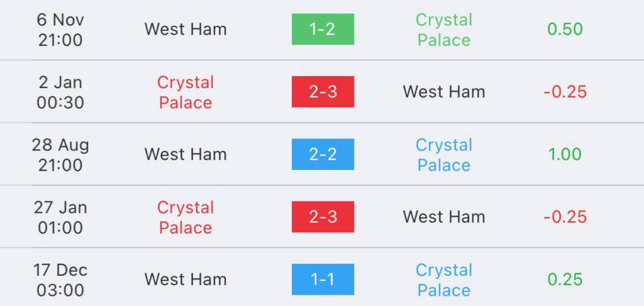The height and width of the screenshot is (306, 644).
Task: Open the blue 2-2 score badge
Action: 323,154
